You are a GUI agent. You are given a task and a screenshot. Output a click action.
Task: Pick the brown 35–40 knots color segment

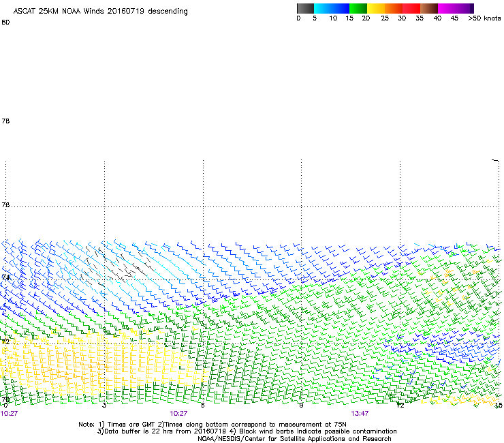pyautogui.click(x=429, y=8)
